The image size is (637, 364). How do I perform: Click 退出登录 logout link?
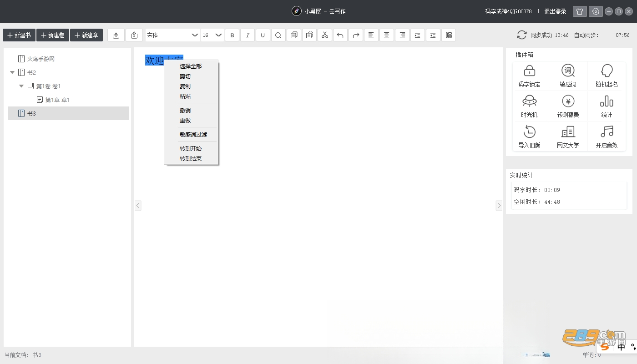tap(556, 11)
